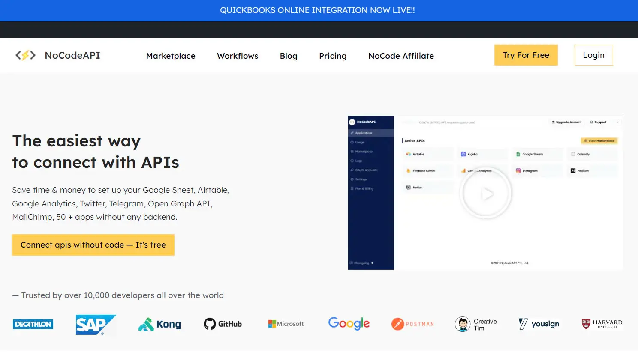Screen dimensions: 638x364
Task: Click the Postman logo
Action: click(412, 324)
